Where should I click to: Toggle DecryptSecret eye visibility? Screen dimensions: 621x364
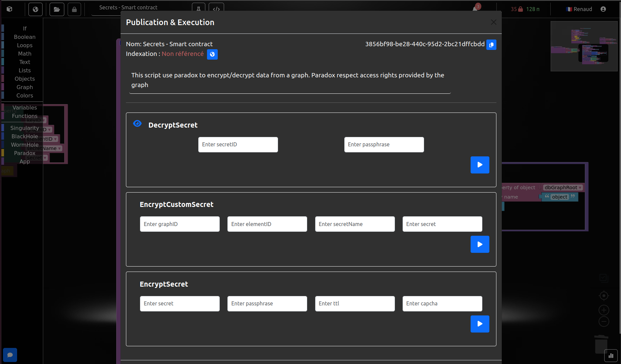[137, 124]
